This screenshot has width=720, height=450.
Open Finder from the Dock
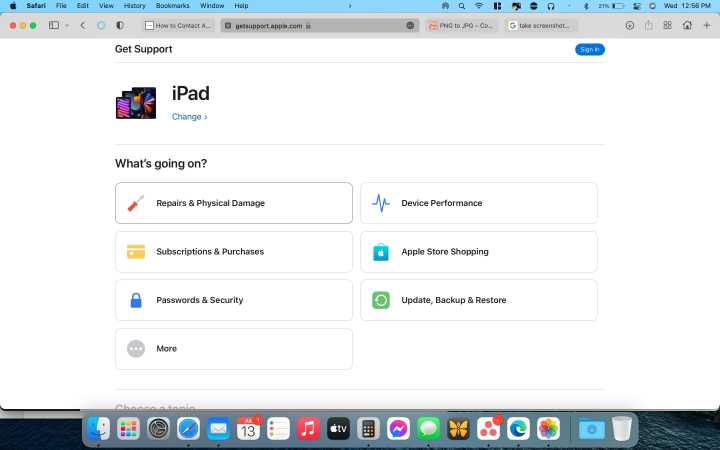click(x=98, y=429)
